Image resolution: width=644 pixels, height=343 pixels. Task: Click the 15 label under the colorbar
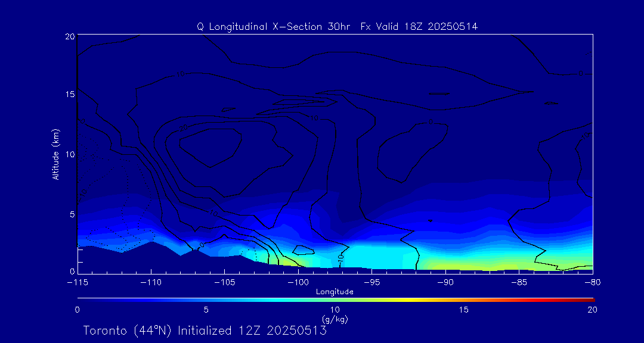coord(463,310)
